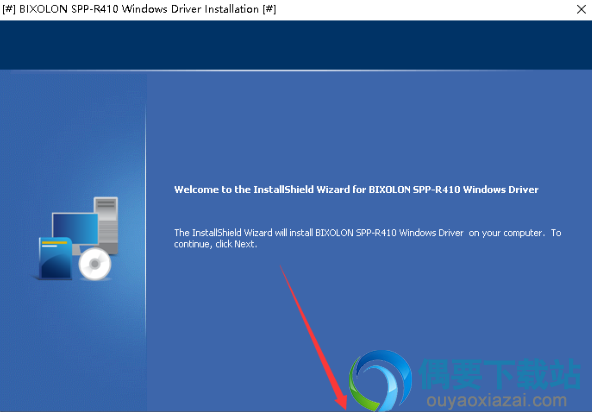The width and height of the screenshot is (592, 412).
Task: Click the green-blue swirl watermark logo
Action: coord(380,380)
